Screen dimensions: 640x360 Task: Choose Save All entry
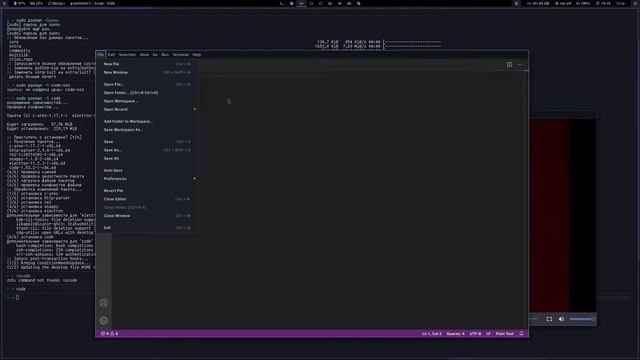tap(147, 158)
